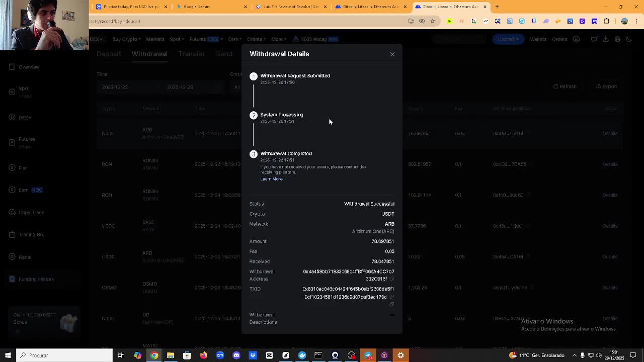
Task: Open a new browser tab
Action: 497,7
